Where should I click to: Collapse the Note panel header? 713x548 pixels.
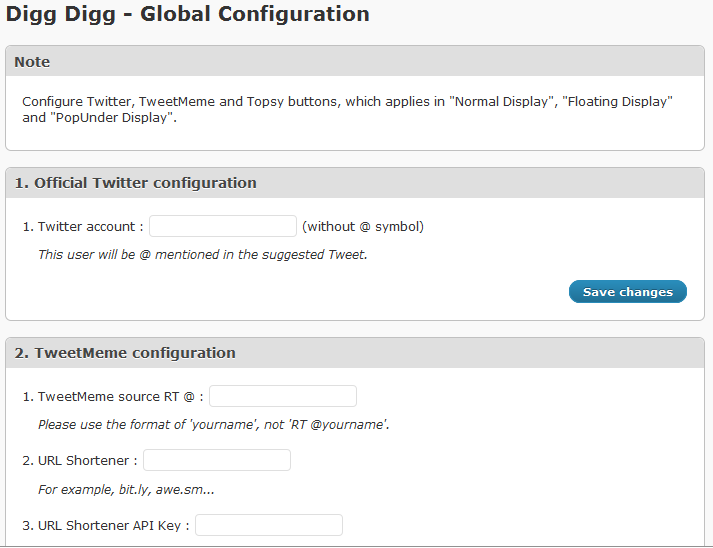click(x=355, y=61)
